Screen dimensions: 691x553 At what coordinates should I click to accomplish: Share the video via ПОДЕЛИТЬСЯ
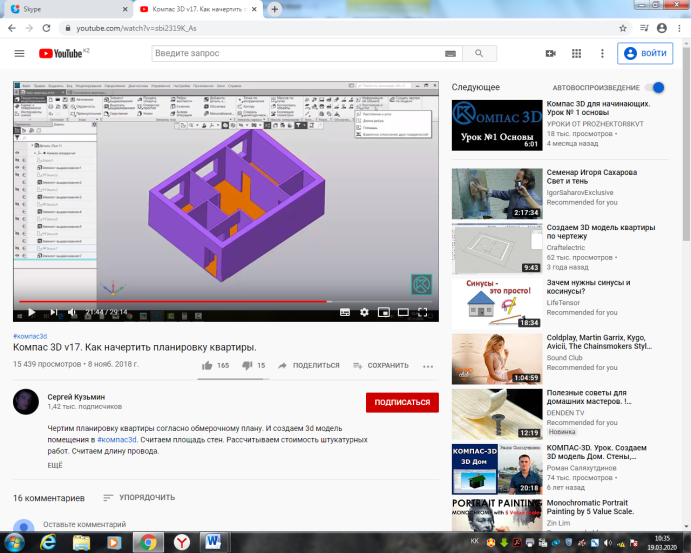coord(309,365)
